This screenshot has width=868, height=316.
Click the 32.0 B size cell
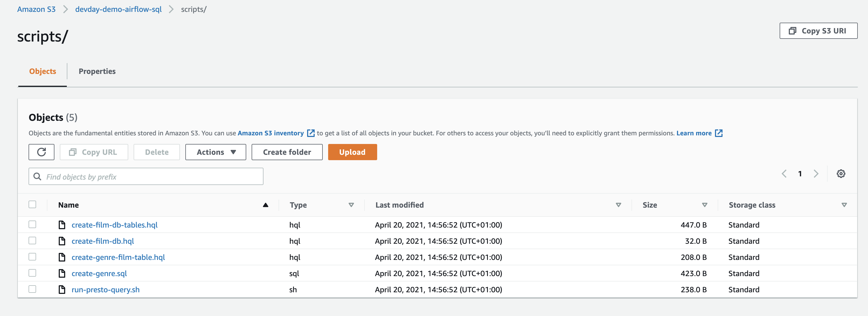point(696,241)
